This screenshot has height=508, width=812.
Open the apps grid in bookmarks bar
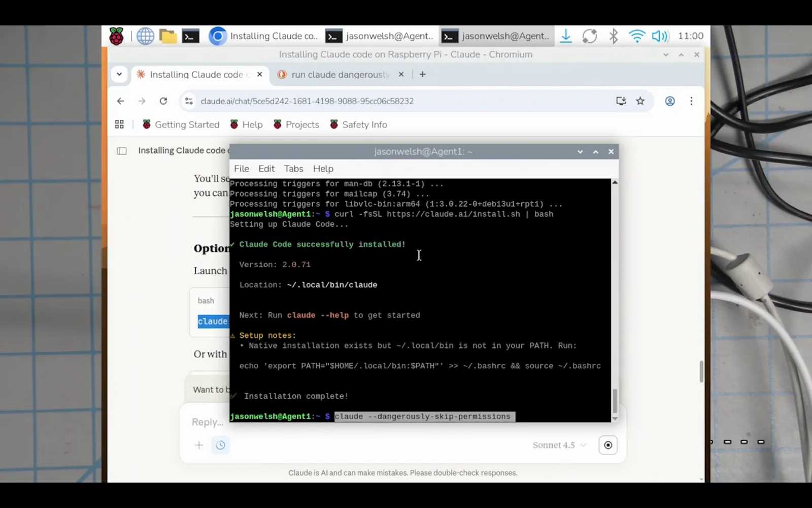pyautogui.click(x=119, y=124)
